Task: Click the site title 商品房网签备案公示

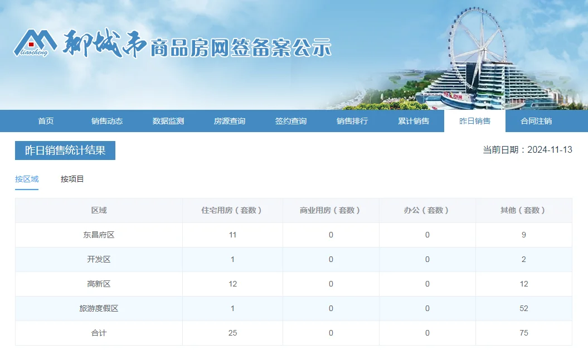Action: point(241,48)
